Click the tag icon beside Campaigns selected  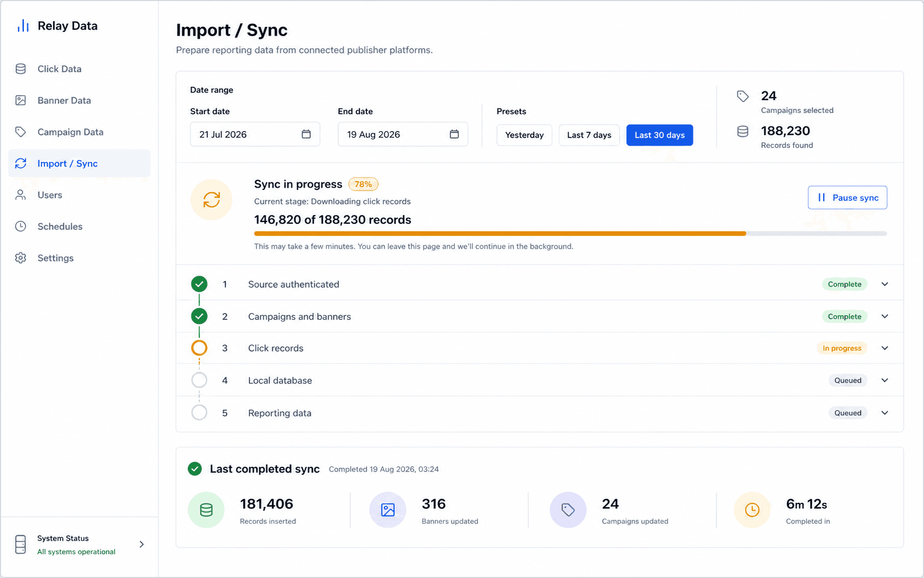[x=742, y=96]
